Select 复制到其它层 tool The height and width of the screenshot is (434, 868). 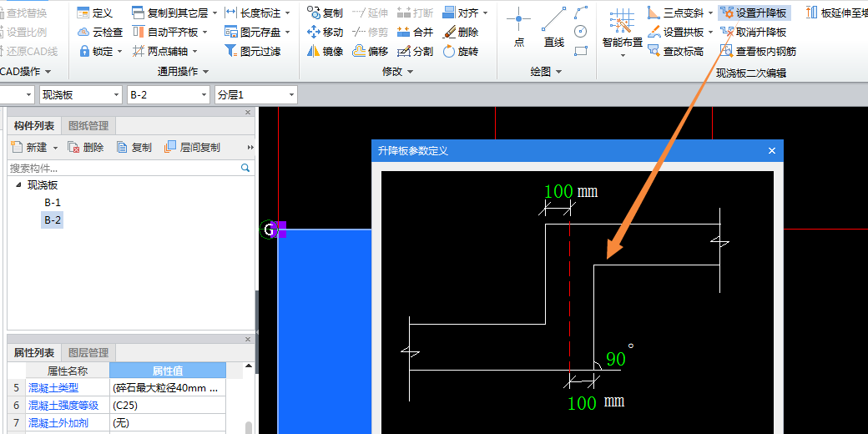click(174, 13)
